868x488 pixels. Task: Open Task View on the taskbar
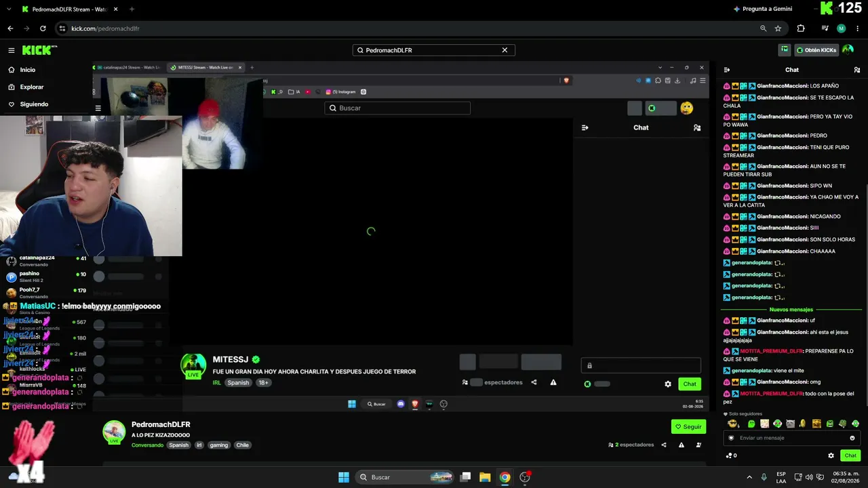(x=465, y=477)
